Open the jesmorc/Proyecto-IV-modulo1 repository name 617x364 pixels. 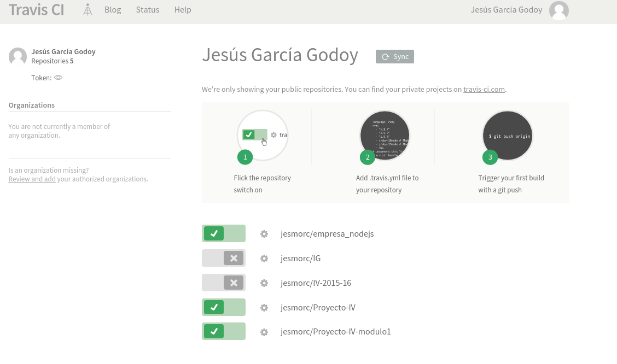(x=336, y=332)
